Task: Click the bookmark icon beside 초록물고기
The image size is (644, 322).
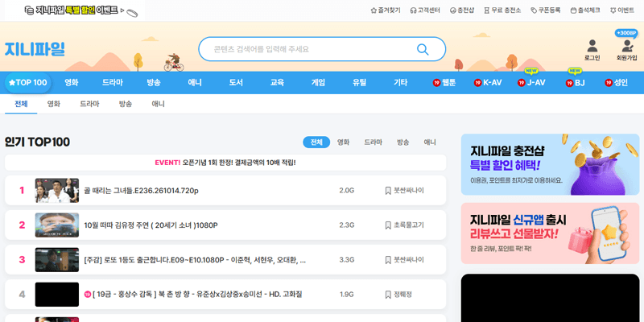Action: click(x=388, y=225)
